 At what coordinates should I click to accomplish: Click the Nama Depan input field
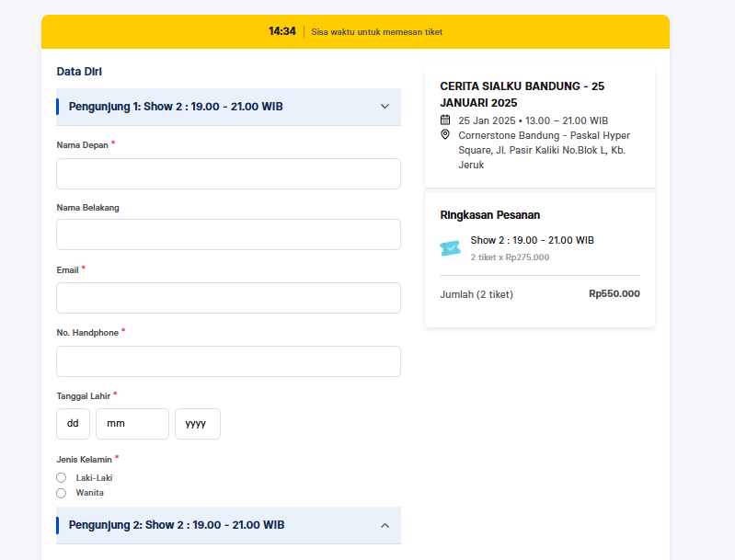click(228, 174)
